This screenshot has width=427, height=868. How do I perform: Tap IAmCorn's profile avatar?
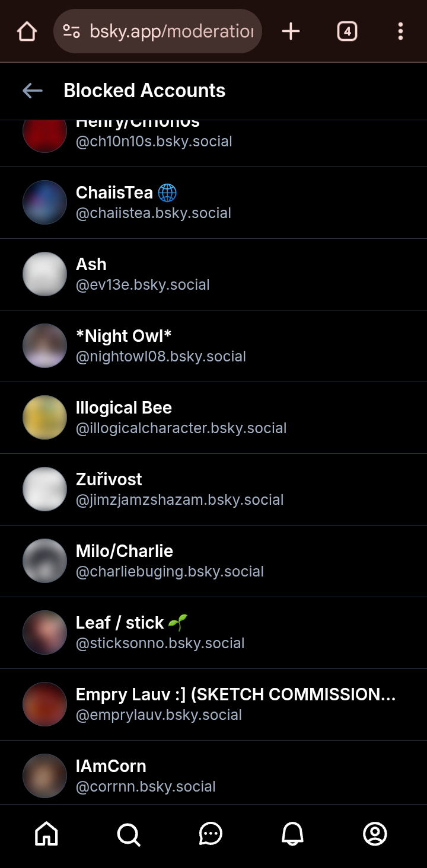[44, 776]
